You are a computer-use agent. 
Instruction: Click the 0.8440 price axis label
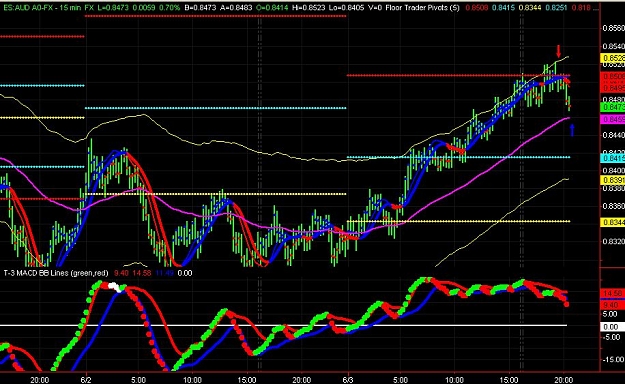(x=614, y=135)
